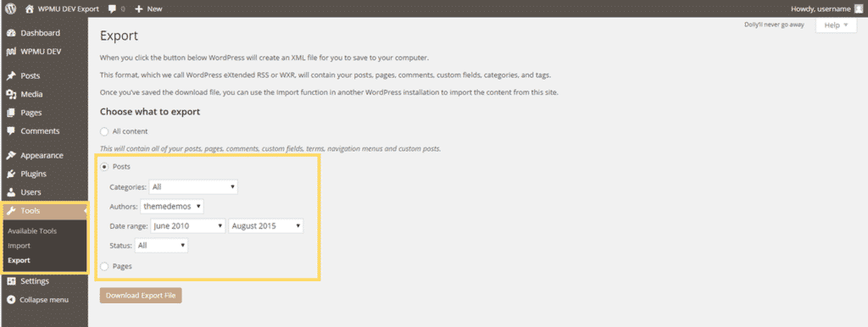Open Media library icon in sidebar
The height and width of the screenshot is (327, 868).
[10, 94]
